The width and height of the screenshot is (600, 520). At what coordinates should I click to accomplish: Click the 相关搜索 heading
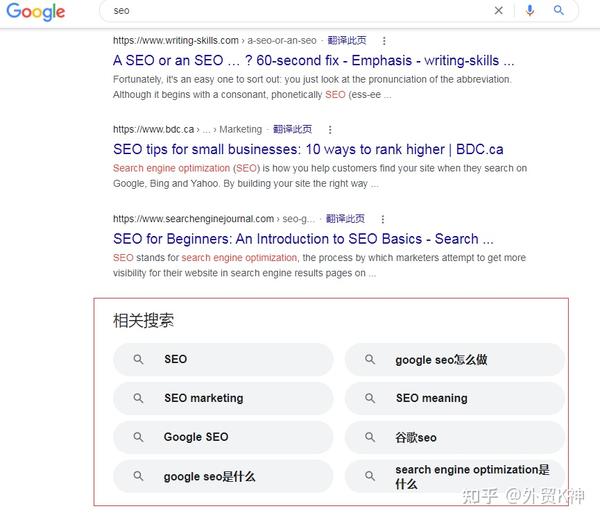coord(143,321)
